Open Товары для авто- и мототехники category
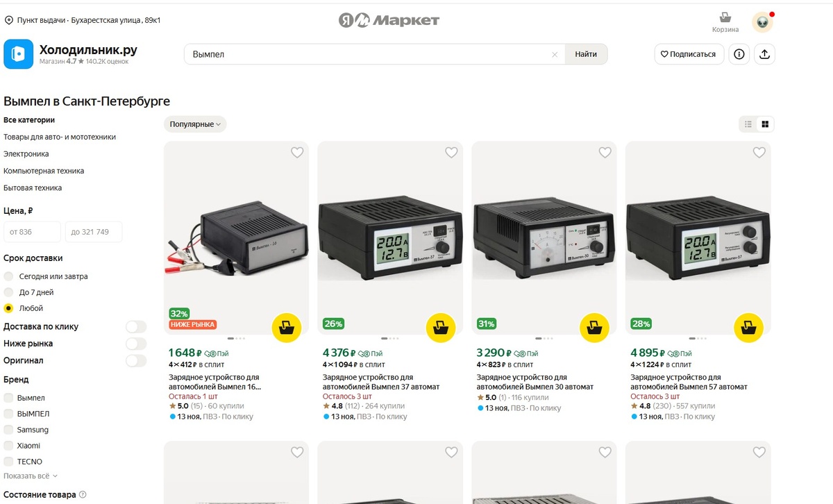 [60, 137]
